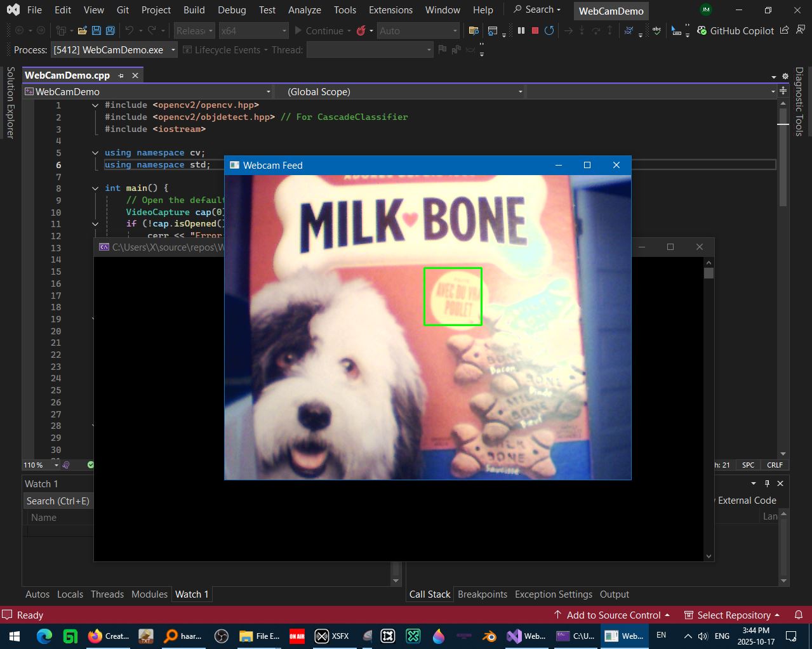Click the Watch 1 Search (Ctrl+E) field

[58, 501]
